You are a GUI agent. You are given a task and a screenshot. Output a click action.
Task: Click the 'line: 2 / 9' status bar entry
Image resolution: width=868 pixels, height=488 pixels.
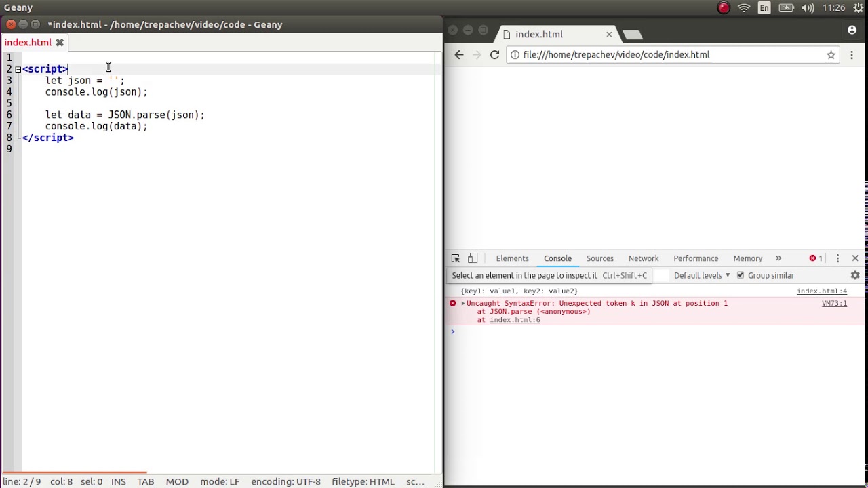[x=22, y=482]
